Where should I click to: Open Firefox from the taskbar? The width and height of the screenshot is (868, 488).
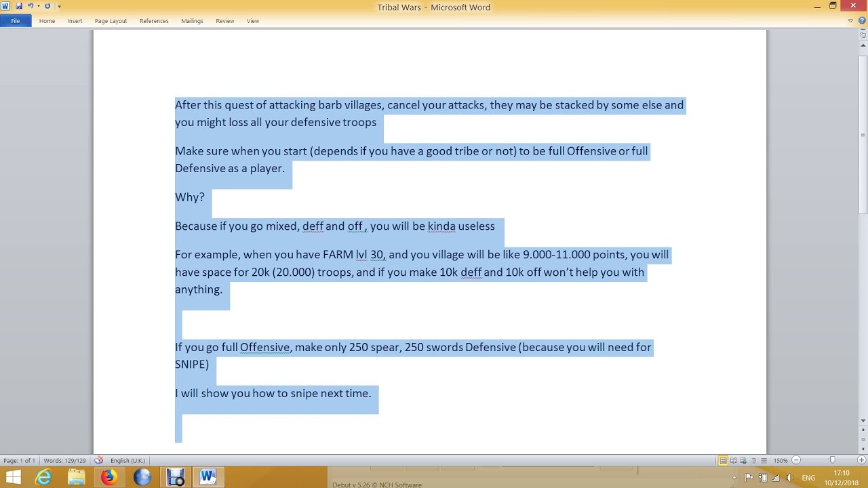pos(108,477)
